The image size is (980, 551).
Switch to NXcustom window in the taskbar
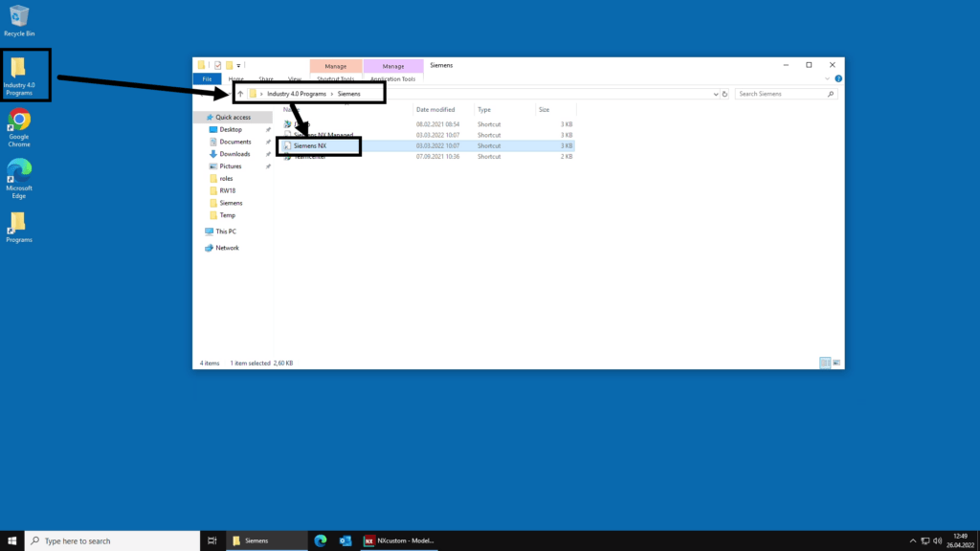pos(399,540)
